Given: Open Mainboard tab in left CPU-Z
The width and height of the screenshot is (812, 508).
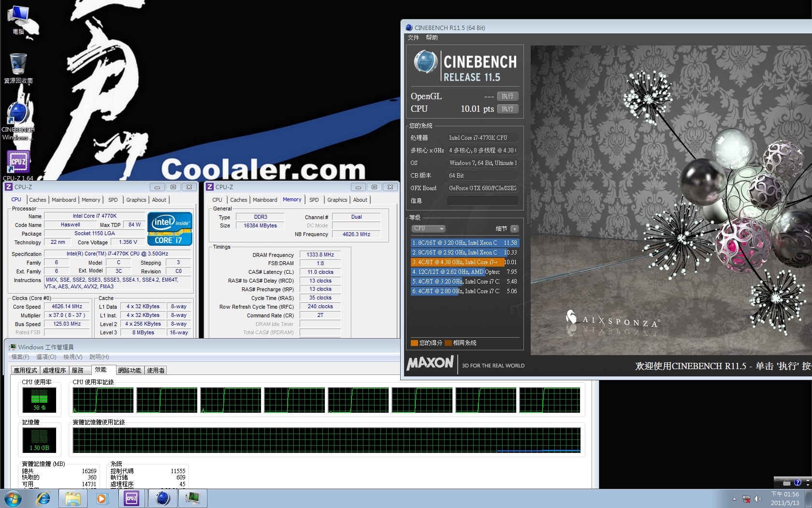Looking at the screenshot, I should pyautogui.click(x=64, y=200).
